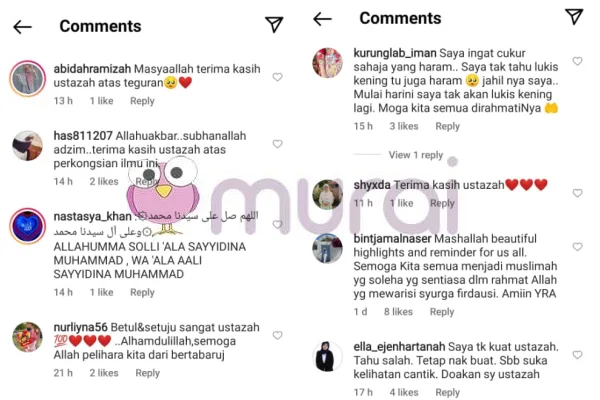View 8 likes on bintjamalnaser's comment
600x400 pixels.
click(398, 312)
